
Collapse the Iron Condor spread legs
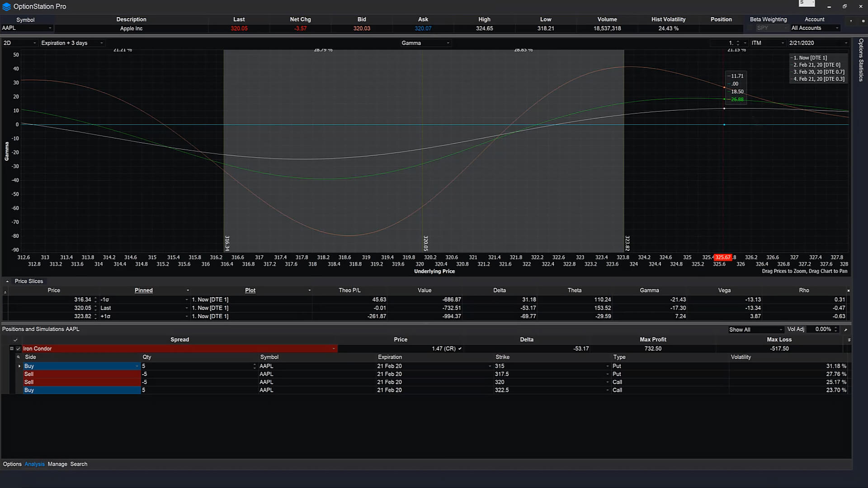[12, 348]
